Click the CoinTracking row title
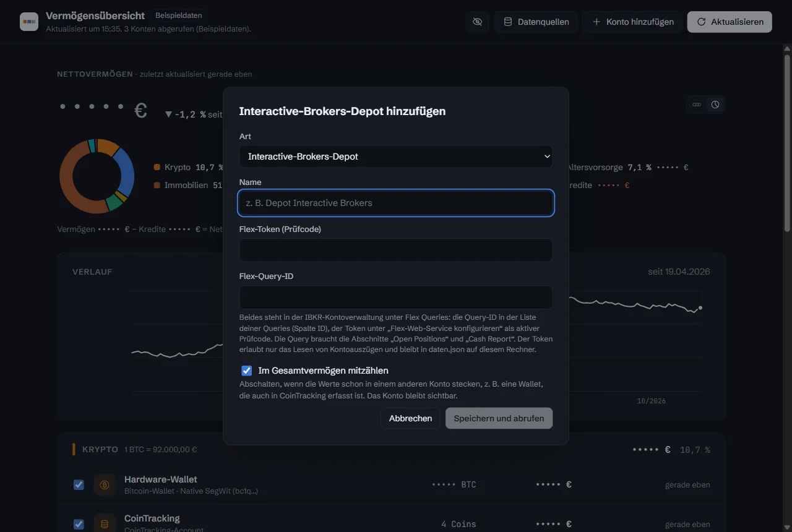The height and width of the screenshot is (532, 792). [152, 518]
